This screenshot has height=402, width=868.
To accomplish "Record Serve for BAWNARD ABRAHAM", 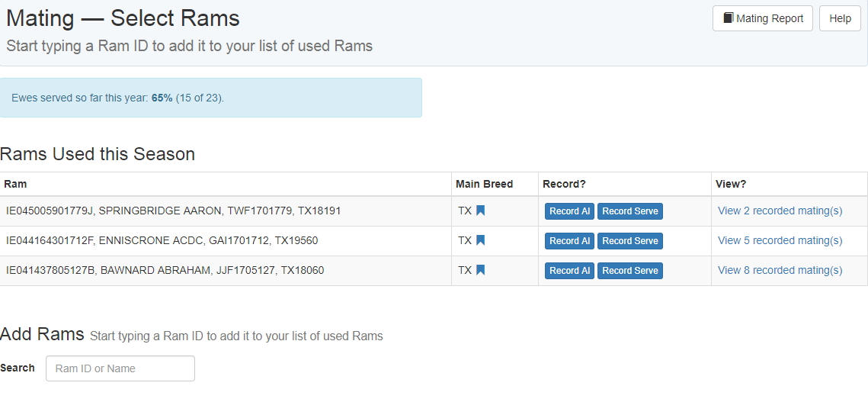I will pyautogui.click(x=629, y=271).
